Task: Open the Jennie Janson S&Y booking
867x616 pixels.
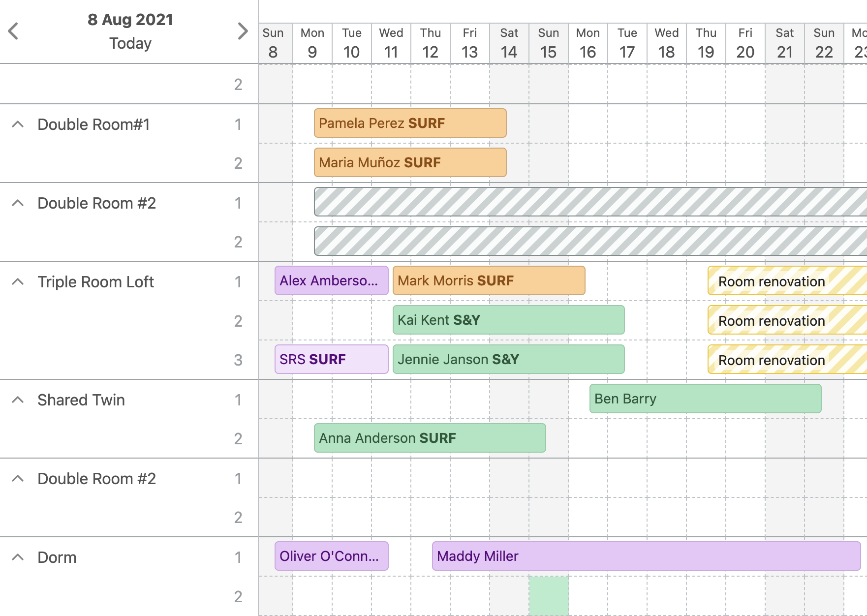Action: [x=508, y=359]
